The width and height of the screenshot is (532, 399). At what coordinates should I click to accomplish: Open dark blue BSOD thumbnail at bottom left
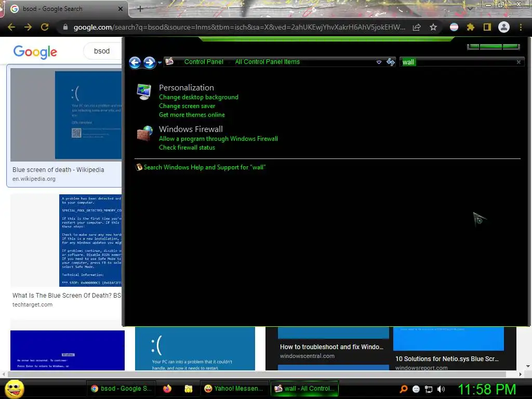point(68,350)
